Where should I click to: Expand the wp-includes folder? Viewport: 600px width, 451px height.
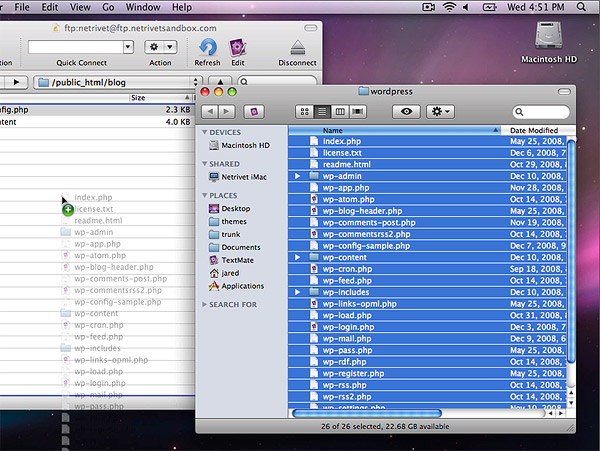coord(297,292)
